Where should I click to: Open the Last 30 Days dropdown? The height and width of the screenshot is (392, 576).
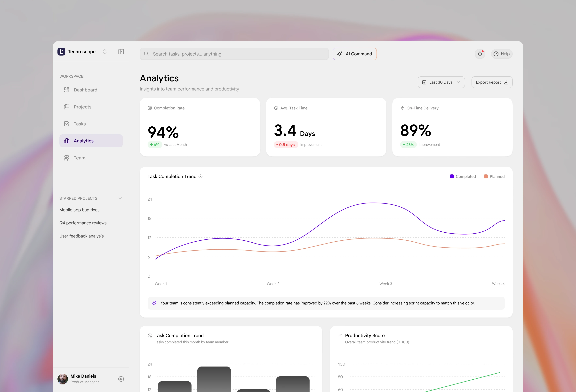pos(441,82)
